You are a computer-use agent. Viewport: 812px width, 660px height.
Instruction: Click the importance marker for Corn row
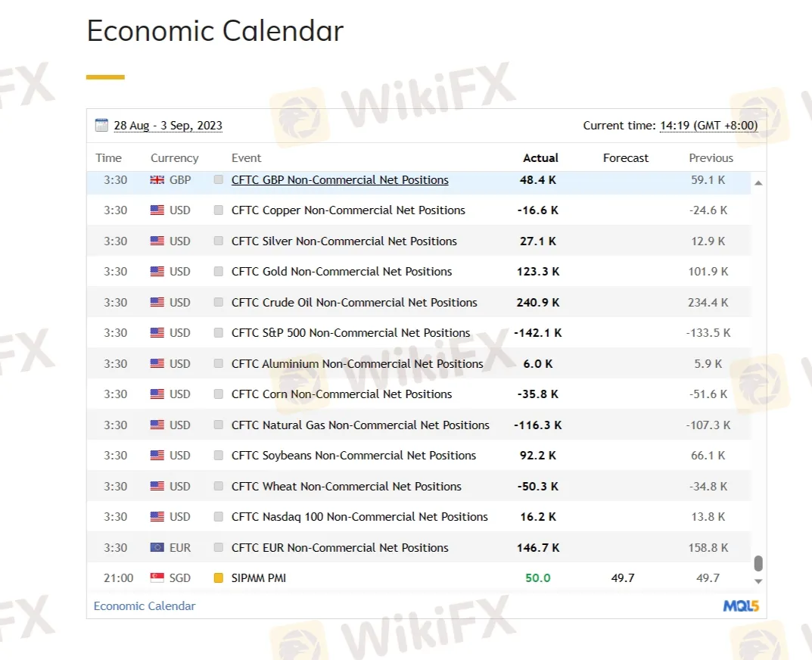tap(219, 394)
